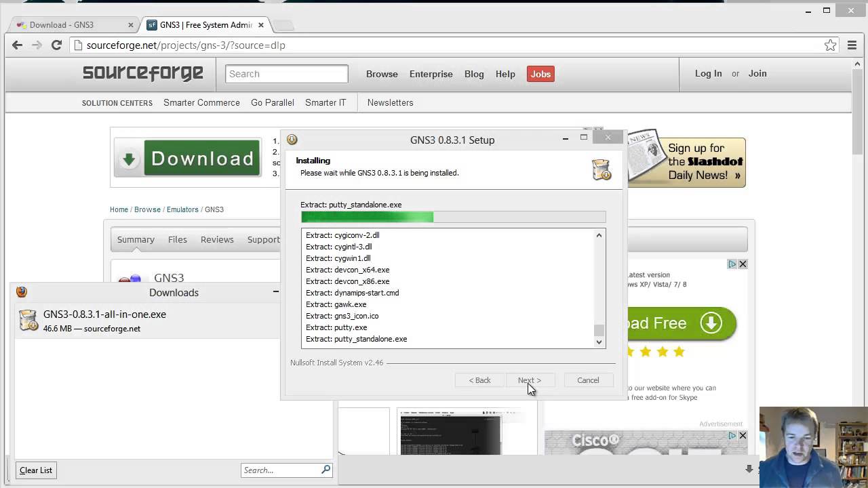The width and height of the screenshot is (868, 488).
Task: Close the Download - GNS3 tab
Action: tap(131, 25)
